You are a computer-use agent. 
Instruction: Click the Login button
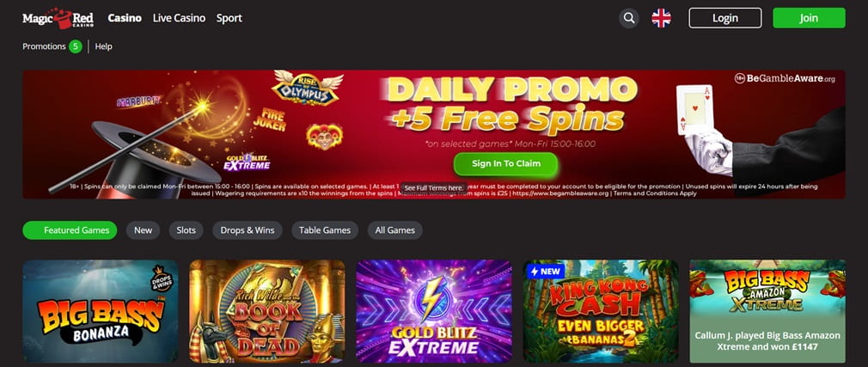(x=725, y=18)
